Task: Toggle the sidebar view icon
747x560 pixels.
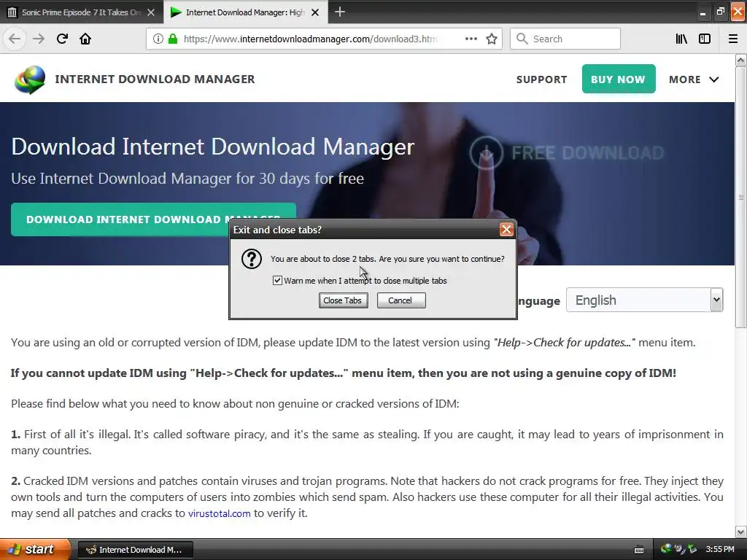Action: tap(705, 39)
